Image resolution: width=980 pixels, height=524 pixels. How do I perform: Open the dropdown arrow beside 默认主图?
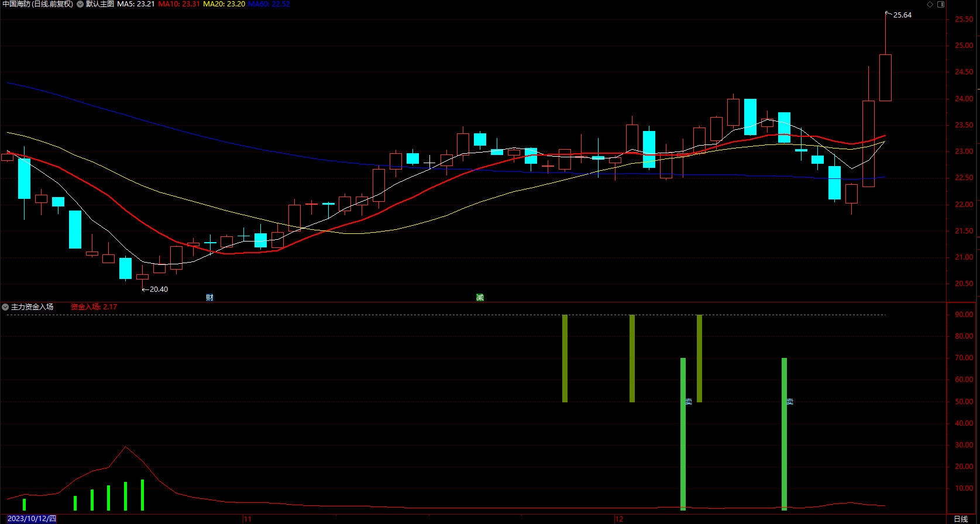(80, 4)
